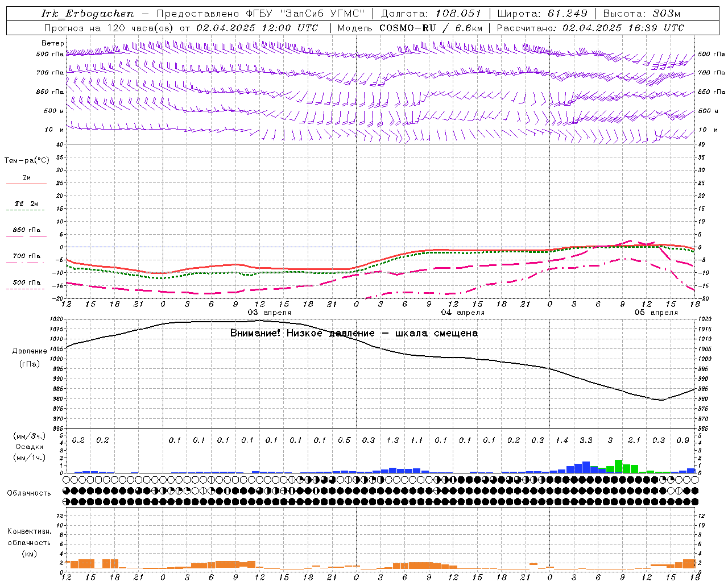Click the Конвективн. convective cloud label
The height and width of the screenshot is (582, 728).
click(x=29, y=531)
